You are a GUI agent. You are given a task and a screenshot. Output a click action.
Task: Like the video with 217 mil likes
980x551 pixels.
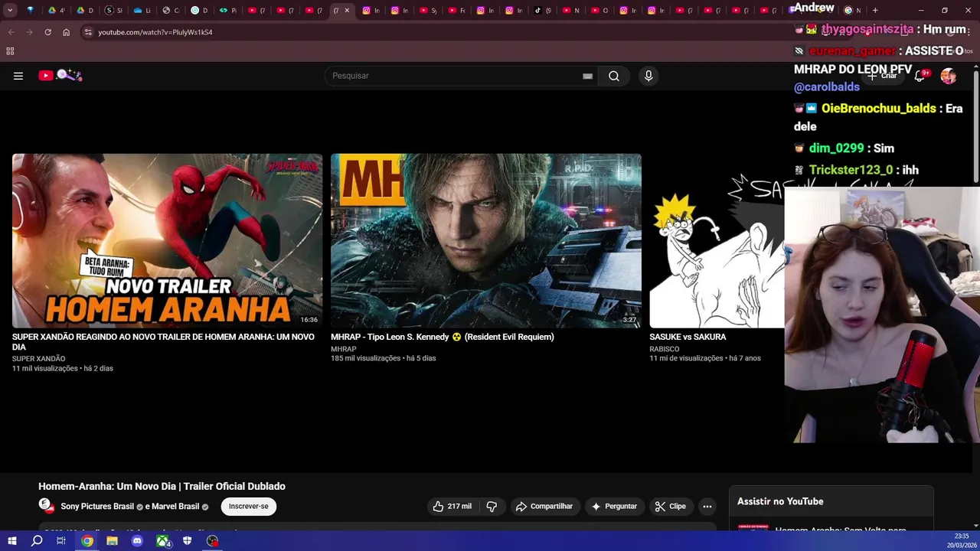(x=452, y=507)
